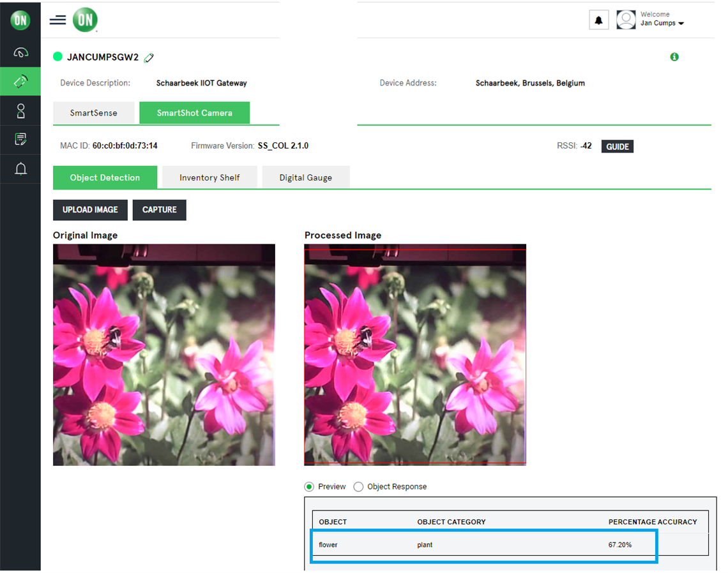Screen dimensions: 728x573
Task: Open the user profile sidebar icon
Action: [x=20, y=111]
